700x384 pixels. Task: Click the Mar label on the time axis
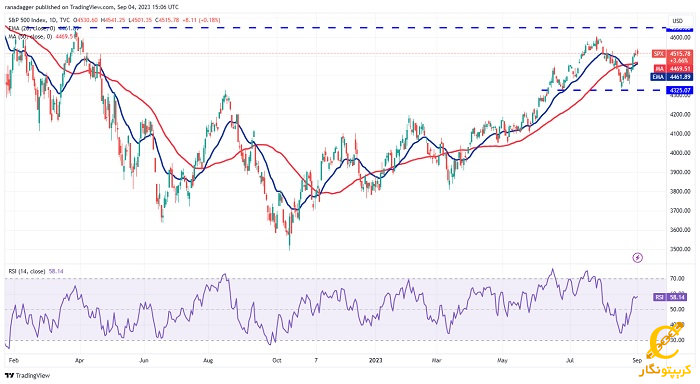coord(437,360)
